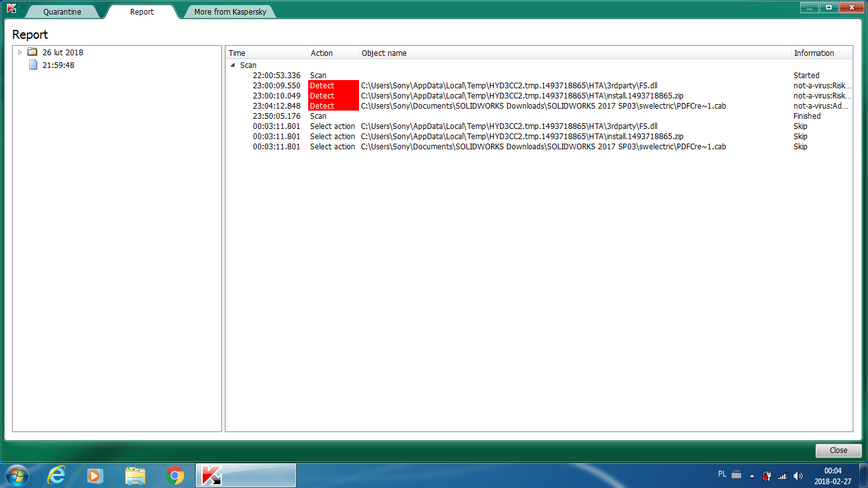Click the red Detect cell at 23:00:10.049

point(334,95)
